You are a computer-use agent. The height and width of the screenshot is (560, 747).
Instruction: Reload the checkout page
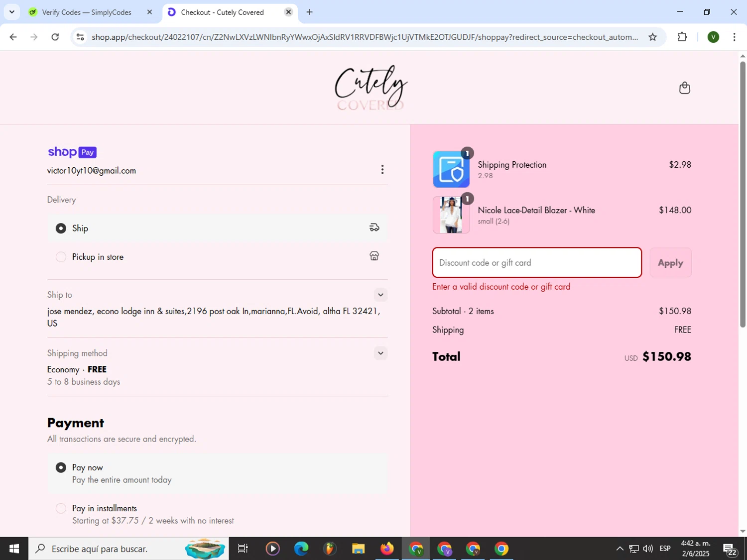click(55, 37)
